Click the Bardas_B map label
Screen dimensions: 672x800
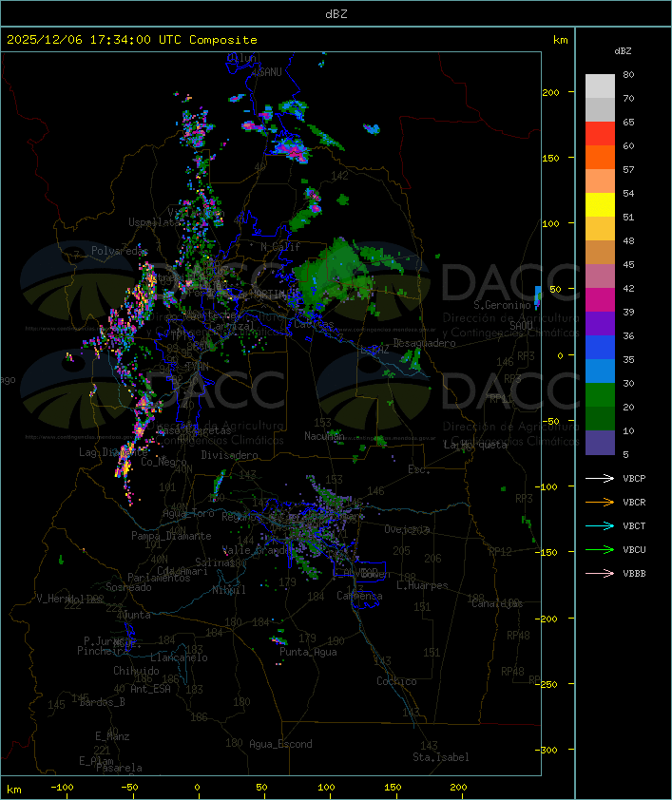[102, 702]
